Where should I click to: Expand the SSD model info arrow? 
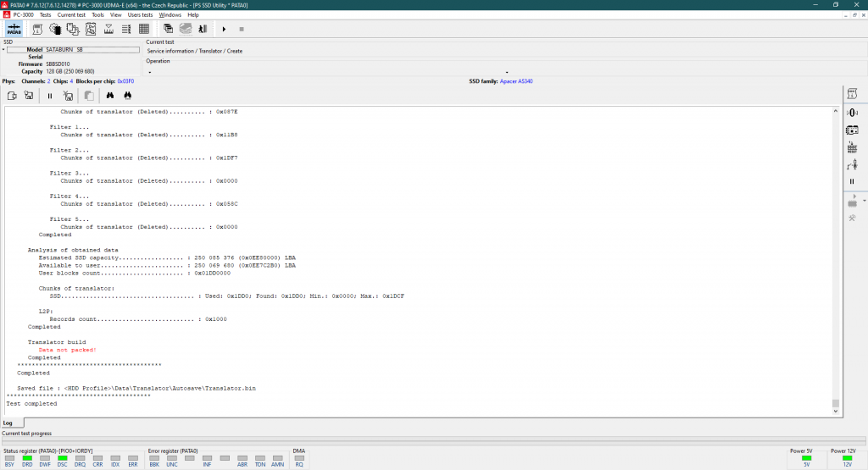point(3,50)
